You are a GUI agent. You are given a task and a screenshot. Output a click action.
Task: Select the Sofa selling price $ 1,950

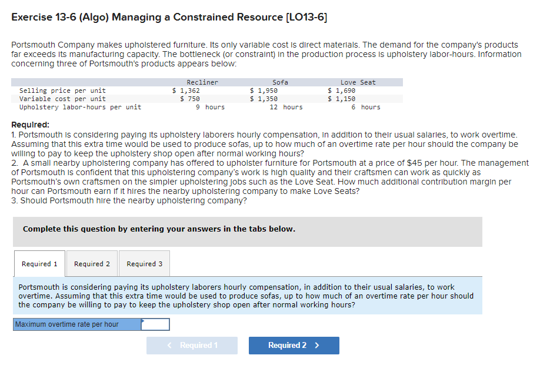click(x=264, y=91)
